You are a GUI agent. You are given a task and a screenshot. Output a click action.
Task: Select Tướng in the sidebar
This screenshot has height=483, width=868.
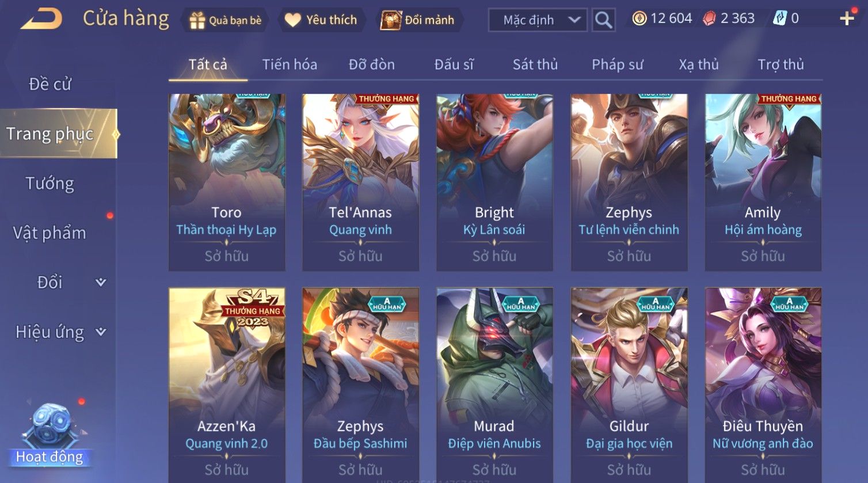[x=50, y=183]
